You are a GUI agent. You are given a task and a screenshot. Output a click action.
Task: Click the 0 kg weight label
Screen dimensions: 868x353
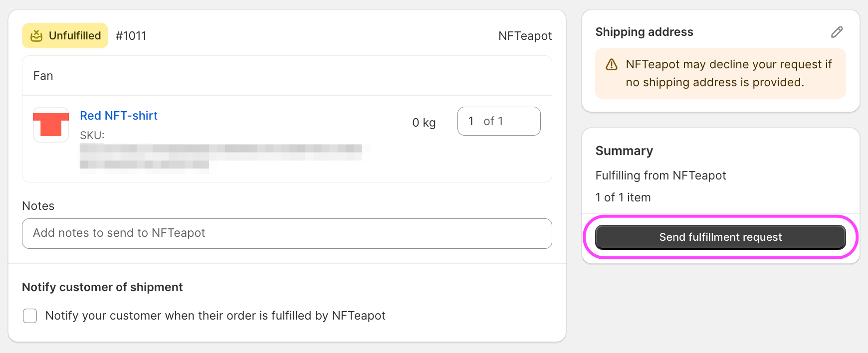[424, 123]
